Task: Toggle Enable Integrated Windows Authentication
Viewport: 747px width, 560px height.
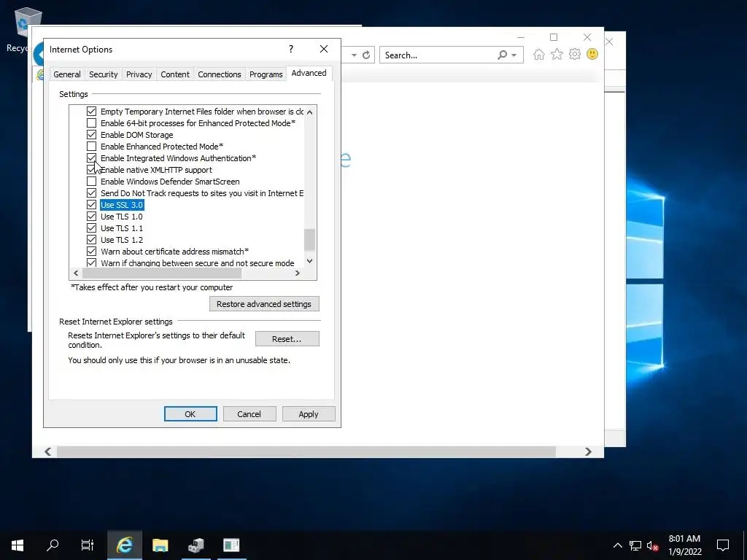Action: (x=91, y=158)
